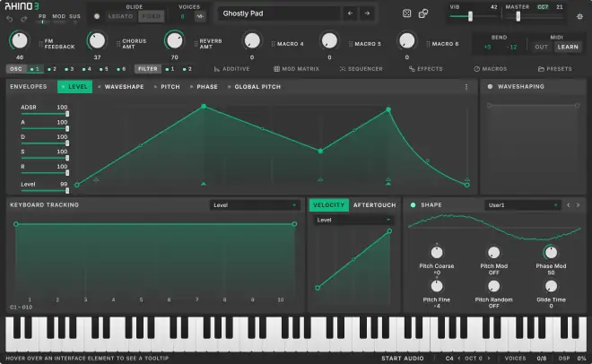This screenshot has height=364, width=592.
Task: Click the Ghostly Pad preset name
Action: coord(243,13)
